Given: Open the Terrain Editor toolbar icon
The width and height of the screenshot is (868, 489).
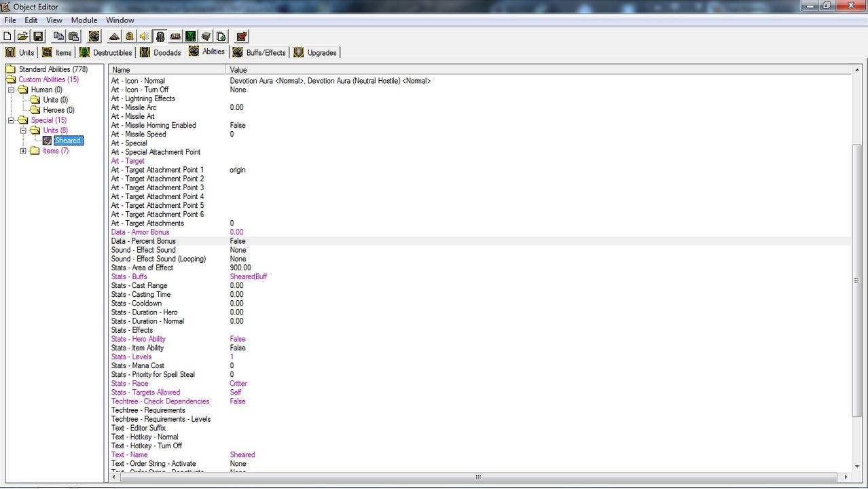Looking at the screenshot, I should click(x=115, y=36).
